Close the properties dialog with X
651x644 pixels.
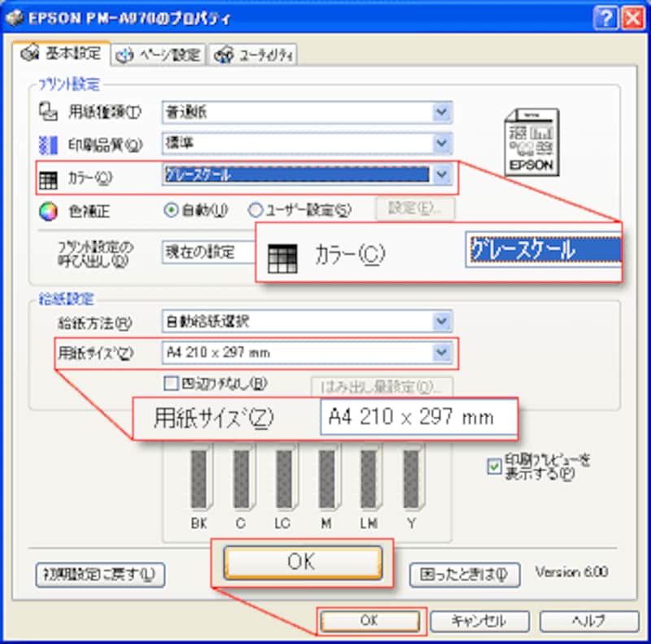[x=633, y=19]
